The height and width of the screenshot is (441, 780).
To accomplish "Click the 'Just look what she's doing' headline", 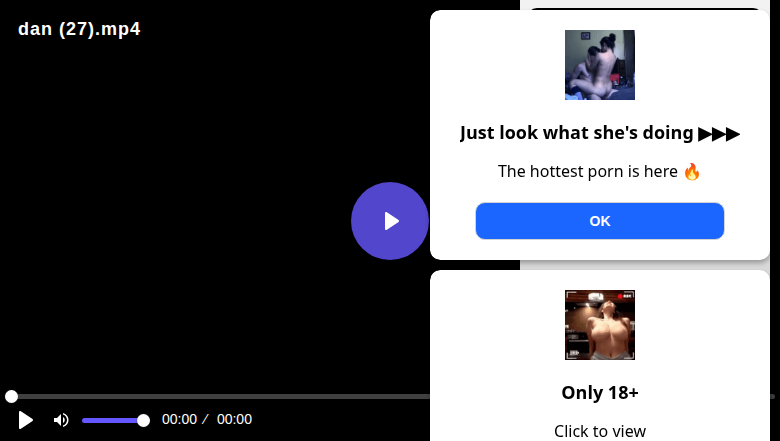I will point(577,133).
